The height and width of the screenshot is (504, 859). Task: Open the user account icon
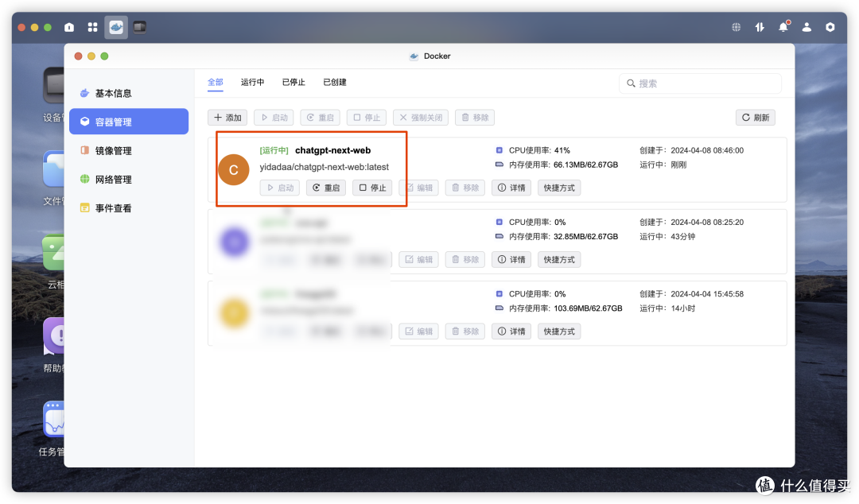807,27
